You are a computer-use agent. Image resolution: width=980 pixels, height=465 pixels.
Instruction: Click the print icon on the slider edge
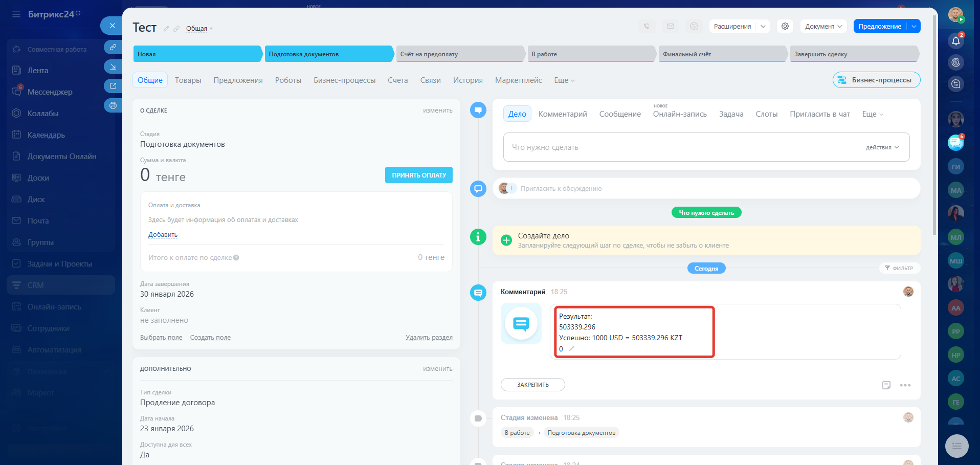(113, 105)
